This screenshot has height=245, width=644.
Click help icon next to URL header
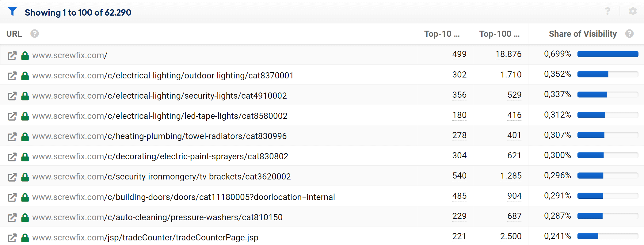tap(35, 34)
